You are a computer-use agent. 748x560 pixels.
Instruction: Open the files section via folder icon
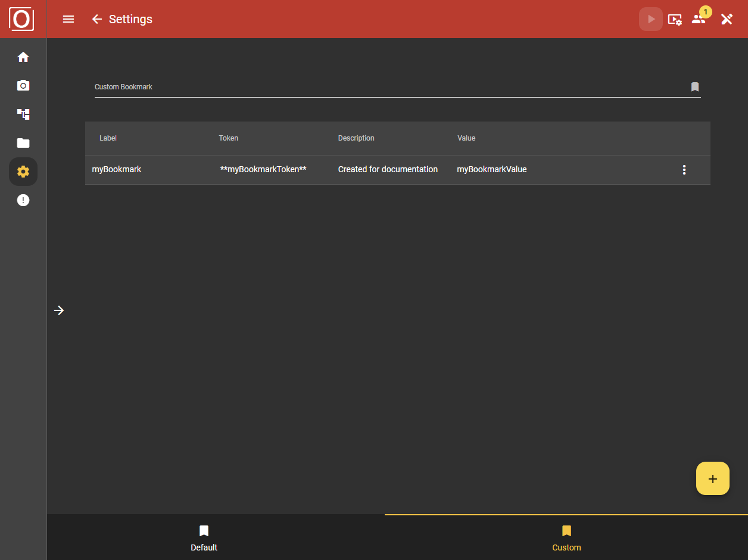coord(23,143)
